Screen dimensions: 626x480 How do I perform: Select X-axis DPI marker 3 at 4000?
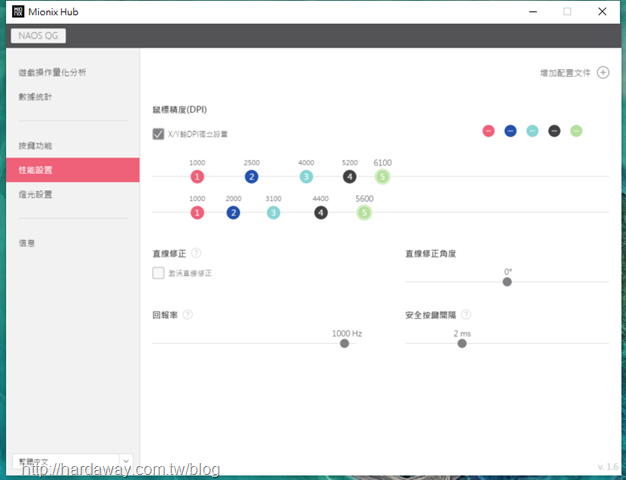tap(306, 177)
